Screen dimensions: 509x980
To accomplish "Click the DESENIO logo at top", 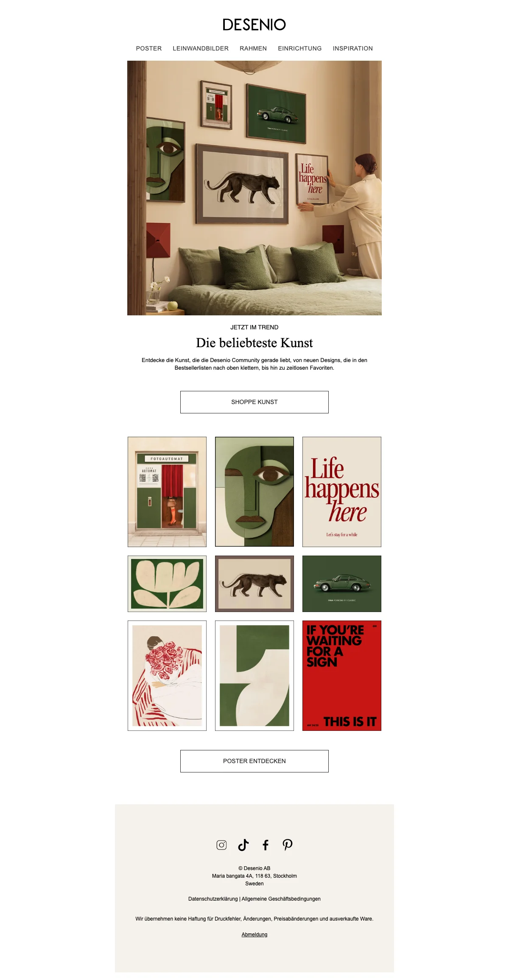I will click(255, 25).
